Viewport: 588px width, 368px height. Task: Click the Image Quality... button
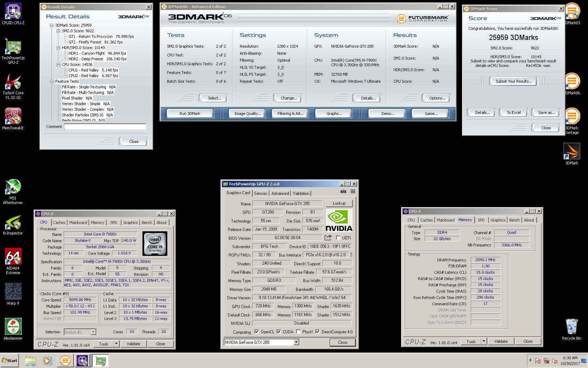[x=248, y=114]
